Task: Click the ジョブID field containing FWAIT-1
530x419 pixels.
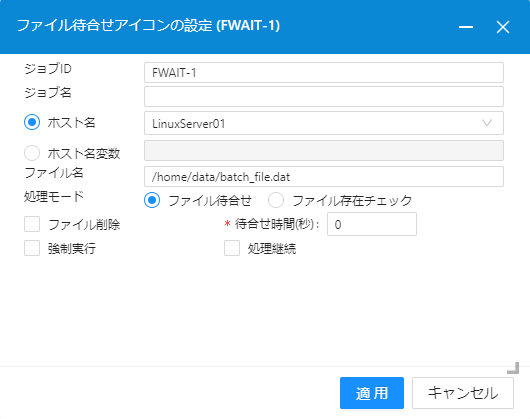Action: [x=324, y=72]
